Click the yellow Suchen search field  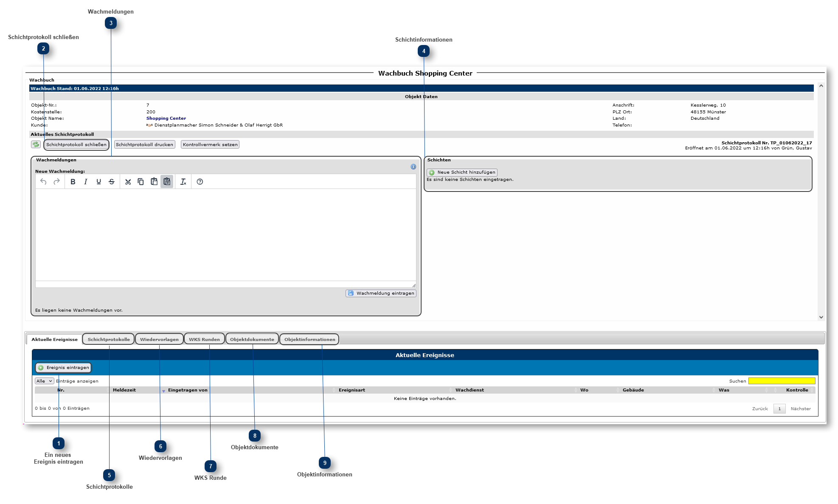click(782, 381)
